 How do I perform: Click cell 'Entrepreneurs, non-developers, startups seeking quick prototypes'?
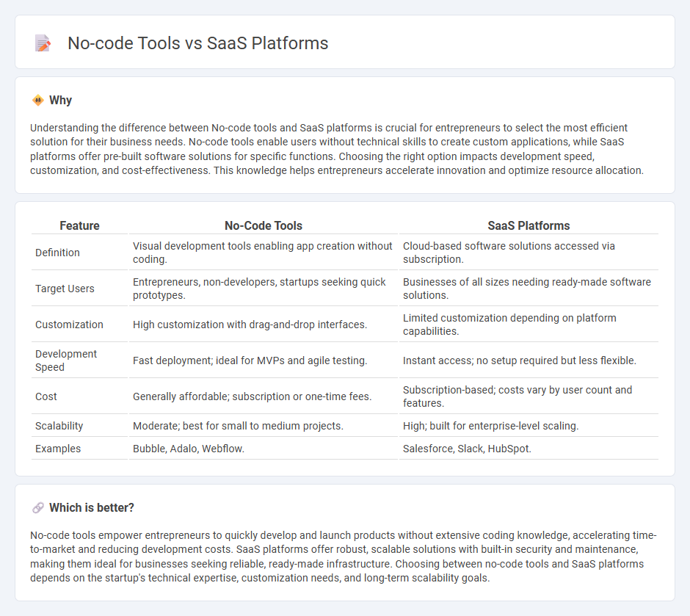coord(263,289)
